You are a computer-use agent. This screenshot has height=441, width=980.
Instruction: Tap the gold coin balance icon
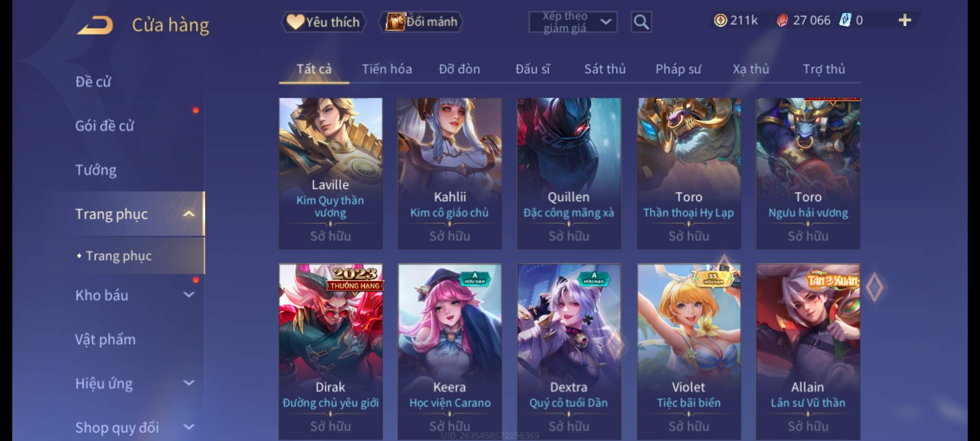click(x=720, y=20)
